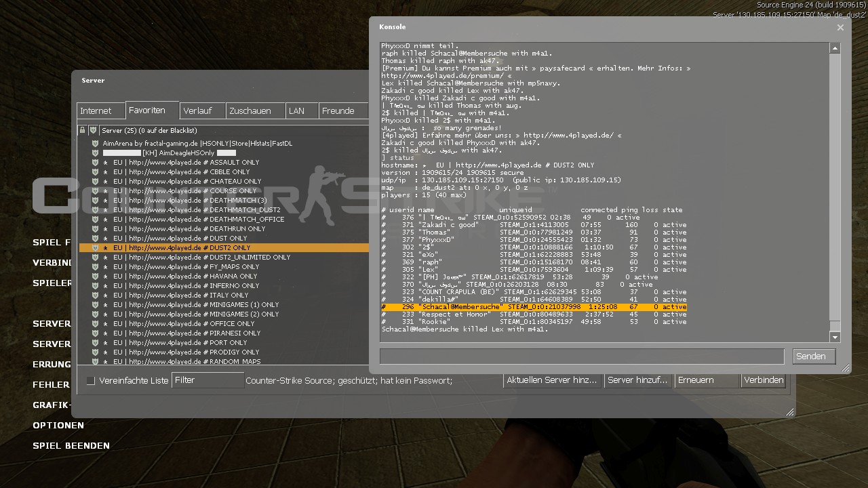This screenshot has width=868, height=488.
Task: Click console status row for "Rookie"
Action: (x=534, y=322)
